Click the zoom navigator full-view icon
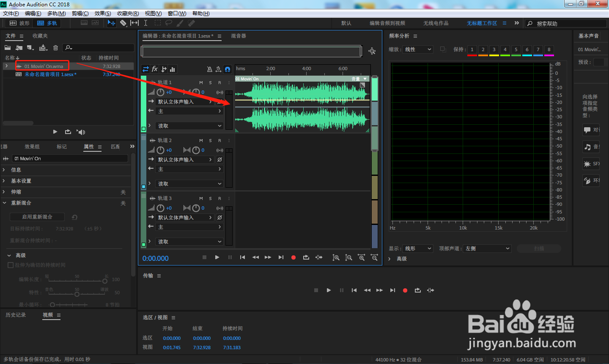The height and width of the screenshot is (364, 609). coord(372,51)
